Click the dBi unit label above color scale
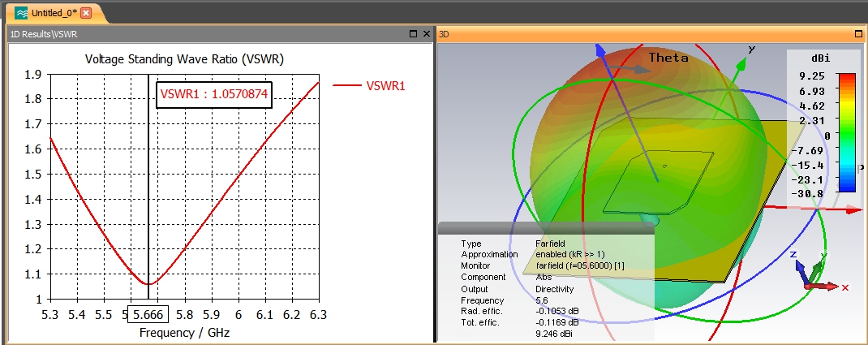 click(821, 58)
